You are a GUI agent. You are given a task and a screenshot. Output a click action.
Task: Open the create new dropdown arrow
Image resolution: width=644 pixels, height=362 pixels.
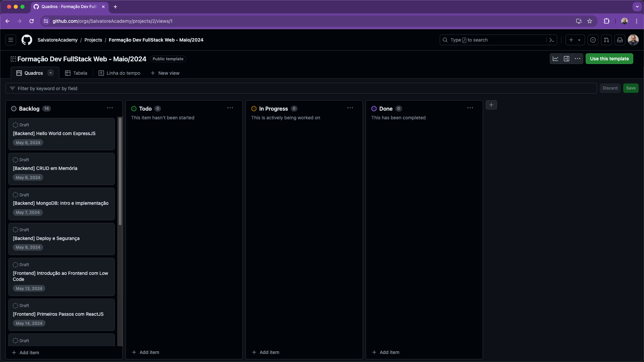(x=579, y=40)
